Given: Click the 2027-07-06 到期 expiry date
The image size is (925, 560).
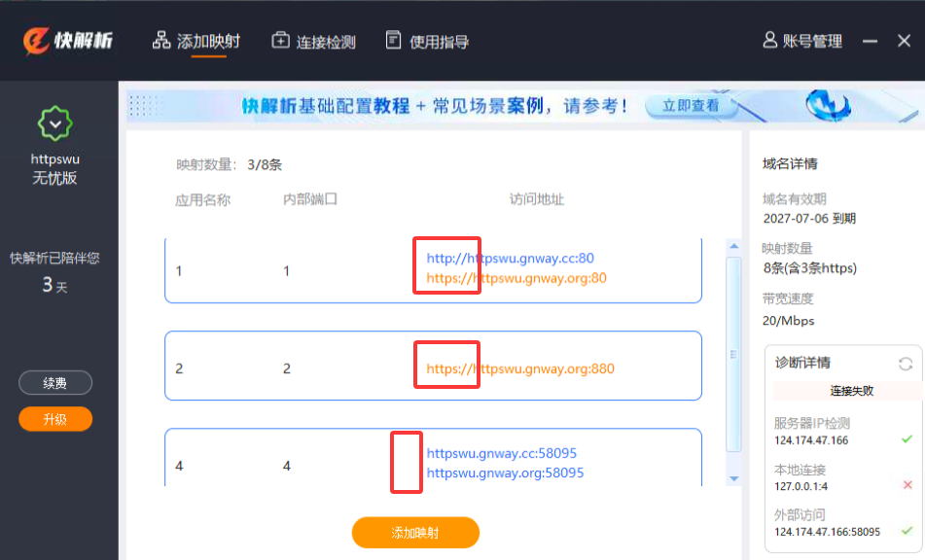Looking at the screenshot, I should tap(809, 219).
